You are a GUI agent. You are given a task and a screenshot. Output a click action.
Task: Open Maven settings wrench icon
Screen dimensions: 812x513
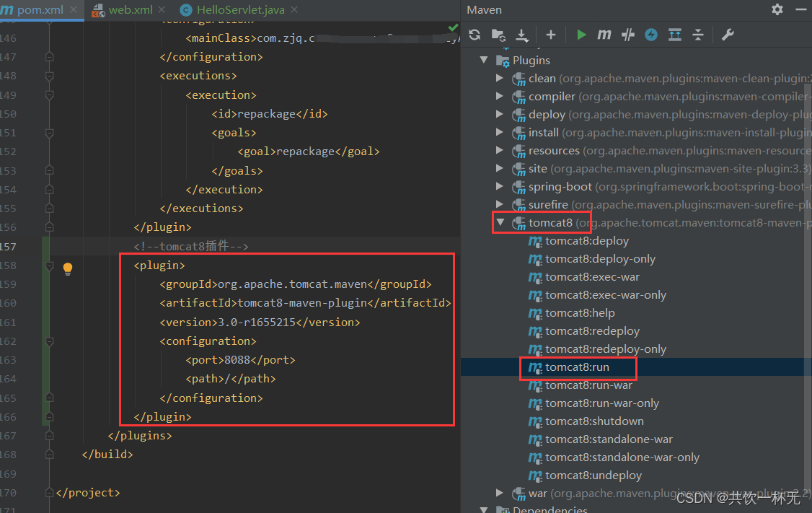(728, 35)
